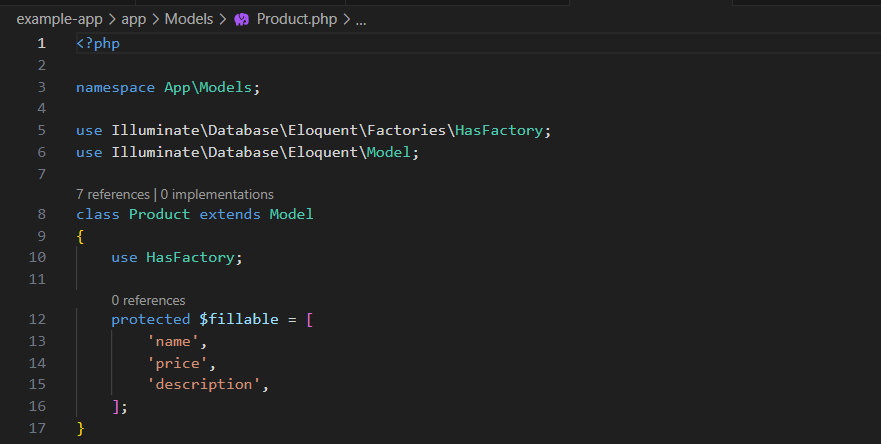Click line number 17 in gutter
The image size is (881, 444).
coord(37,428)
